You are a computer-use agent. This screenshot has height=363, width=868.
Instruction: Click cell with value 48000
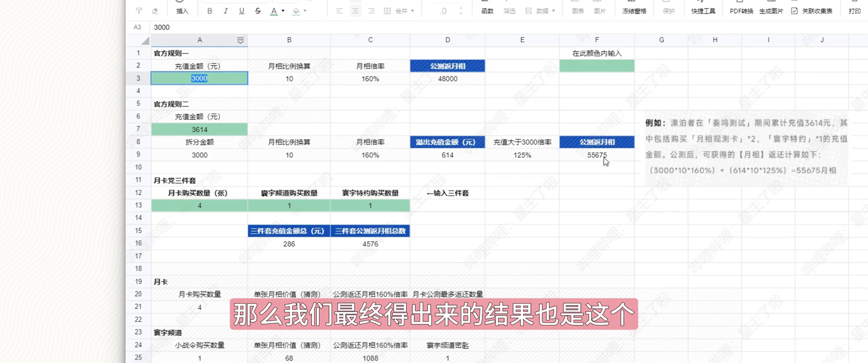coord(448,79)
